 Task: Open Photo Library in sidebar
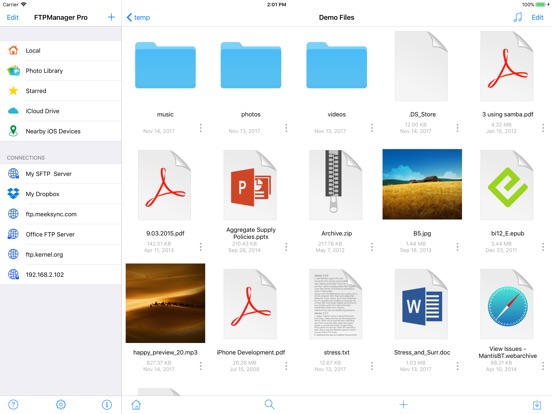click(x=61, y=71)
